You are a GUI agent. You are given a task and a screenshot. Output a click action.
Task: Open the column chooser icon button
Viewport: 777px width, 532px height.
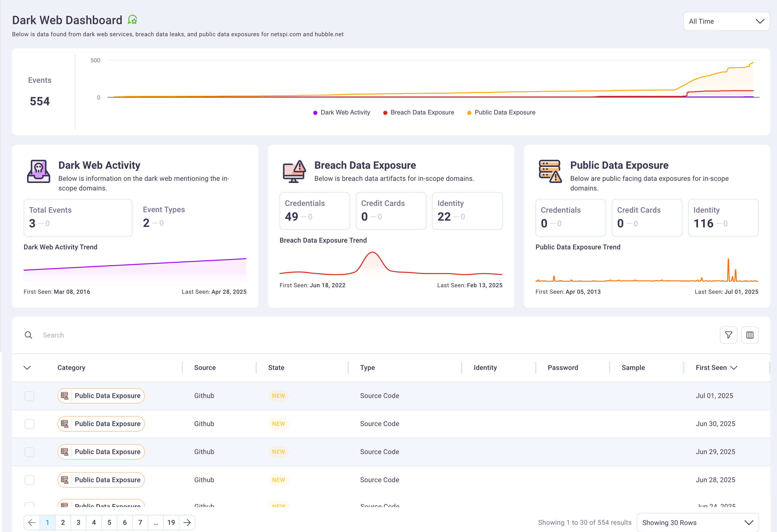[749, 335]
